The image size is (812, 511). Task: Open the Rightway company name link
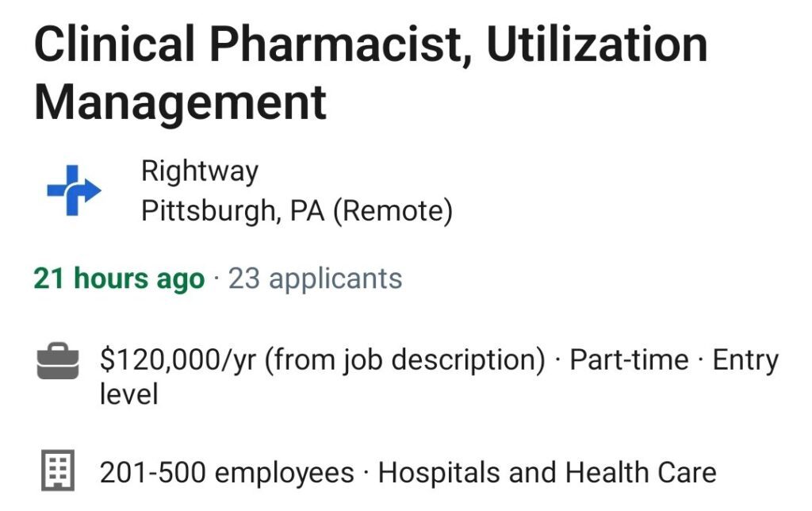coord(200,171)
